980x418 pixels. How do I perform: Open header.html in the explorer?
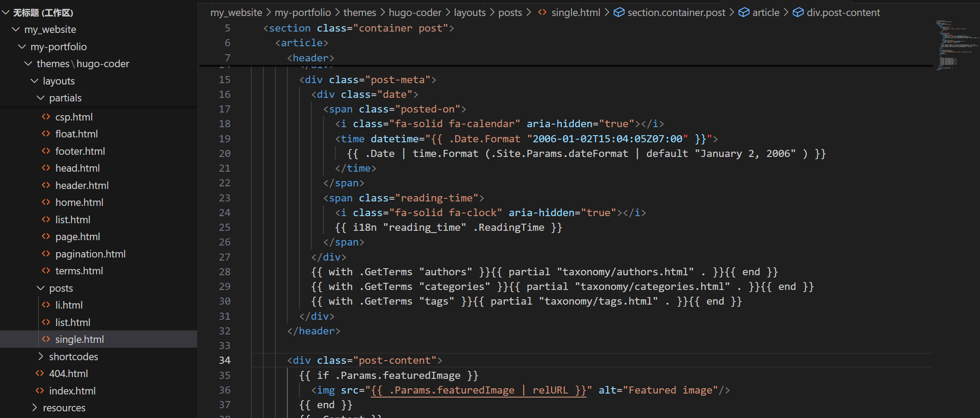pos(82,185)
